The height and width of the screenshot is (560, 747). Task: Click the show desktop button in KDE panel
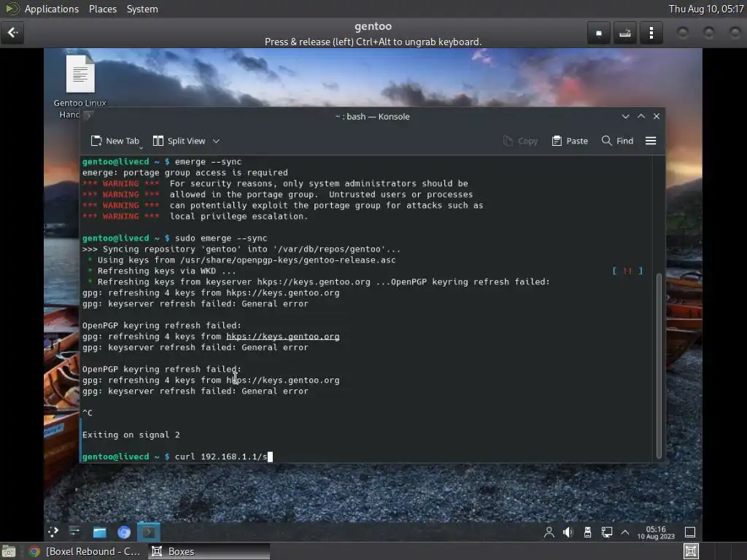tap(690, 532)
